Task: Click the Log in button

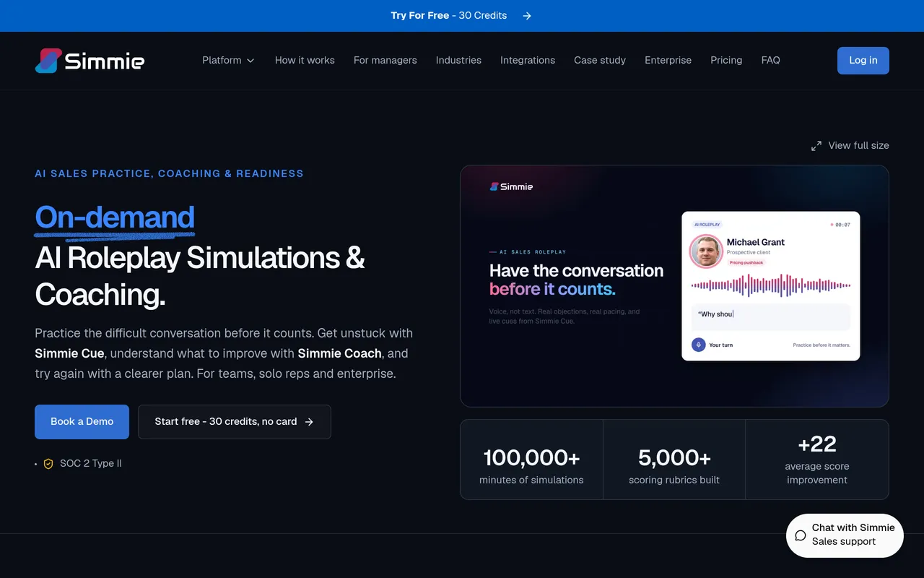Action: point(863,61)
